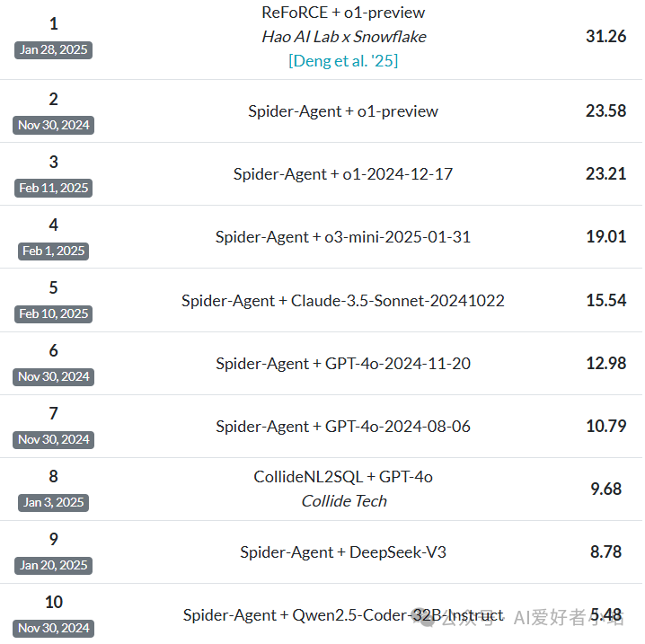Select the ReFoRCE + o1-preview entry
Image resolution: width=645 pixels, height=644 pixels.
point(343,13)
